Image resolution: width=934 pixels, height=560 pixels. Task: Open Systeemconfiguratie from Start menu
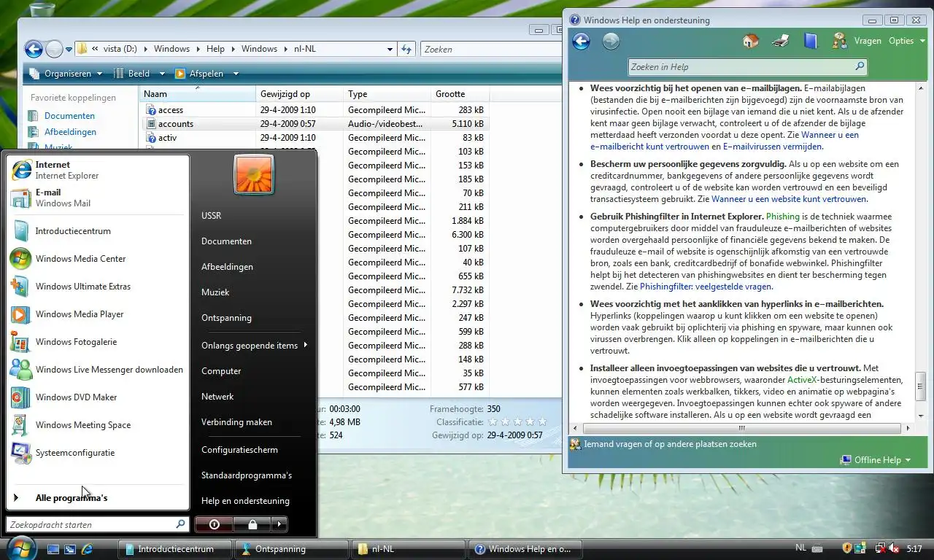click(98, 453)
